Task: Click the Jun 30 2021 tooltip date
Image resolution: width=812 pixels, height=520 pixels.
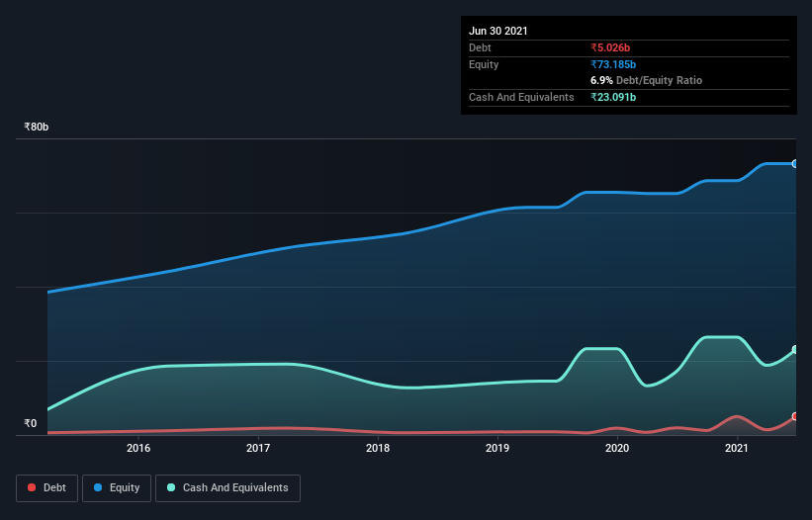Action: coord(498,31)
